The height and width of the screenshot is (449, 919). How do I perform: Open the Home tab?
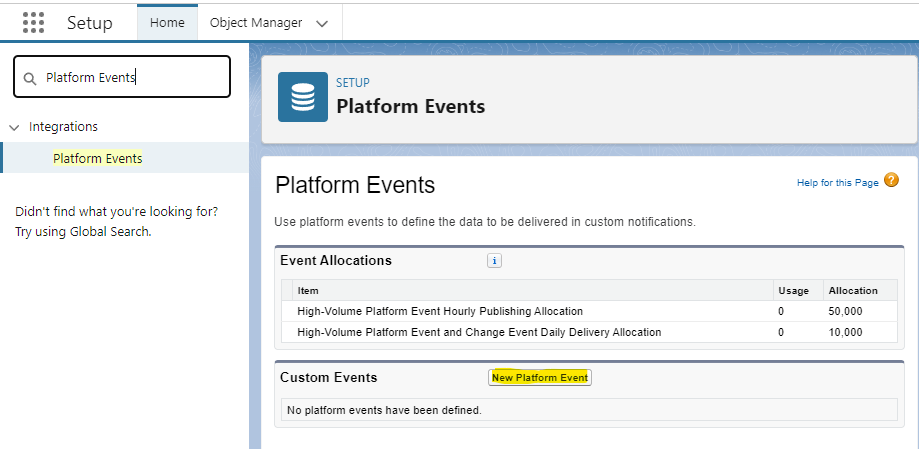(x=167, y=23)
